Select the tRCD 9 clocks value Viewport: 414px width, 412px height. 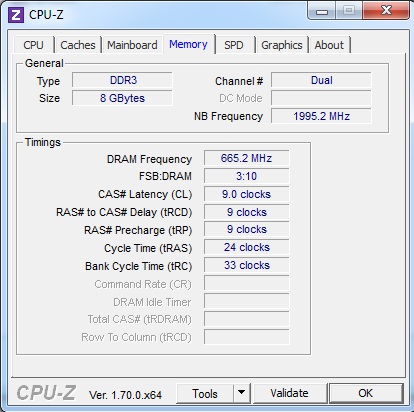point(247,212)
